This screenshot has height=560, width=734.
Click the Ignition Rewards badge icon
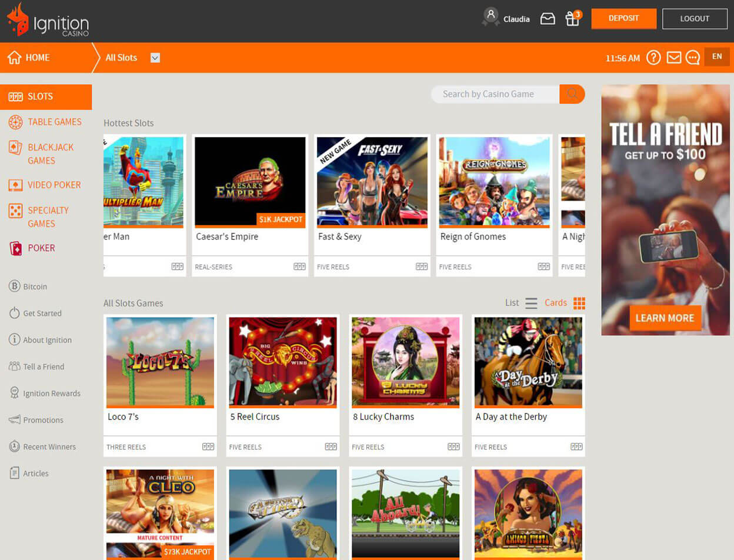point(15,393)
